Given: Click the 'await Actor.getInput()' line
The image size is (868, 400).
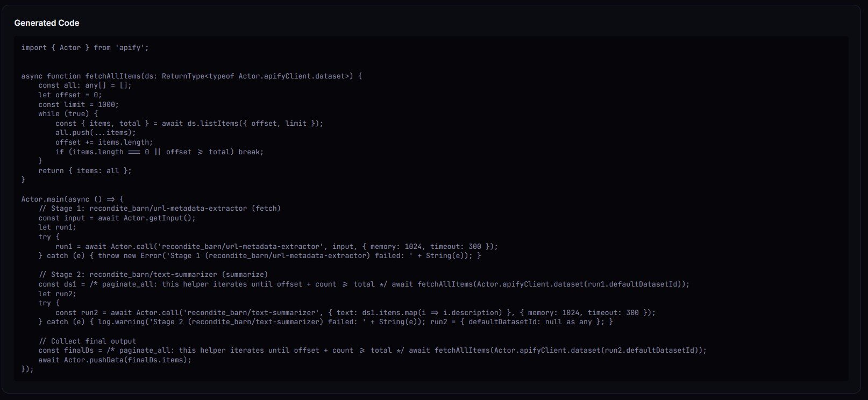Looking at the screenshot, I should (x=117, y=218).
